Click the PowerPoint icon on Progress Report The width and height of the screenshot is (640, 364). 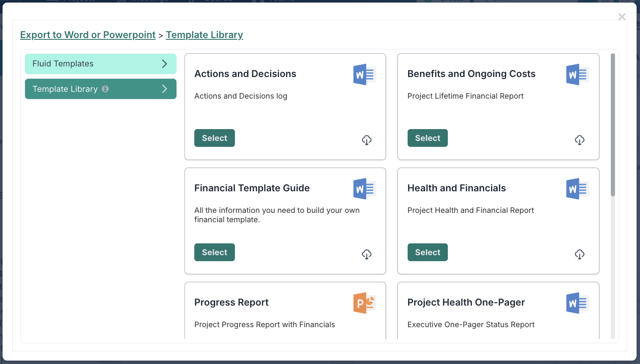click(364, 303)
